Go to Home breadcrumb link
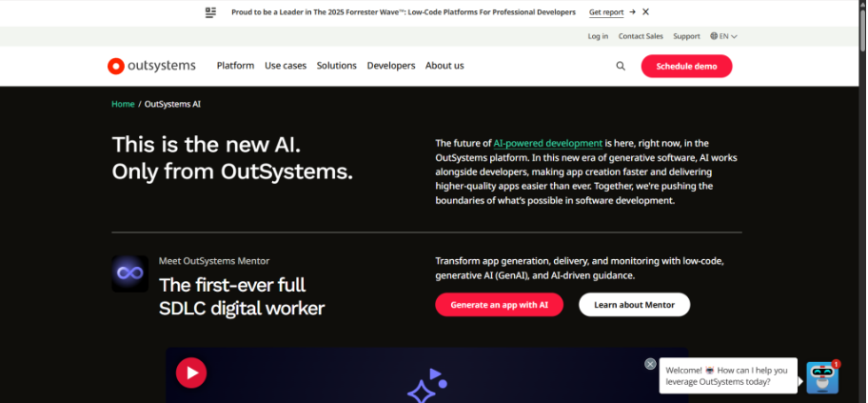868x403 pixels. [x=123, y=104]
